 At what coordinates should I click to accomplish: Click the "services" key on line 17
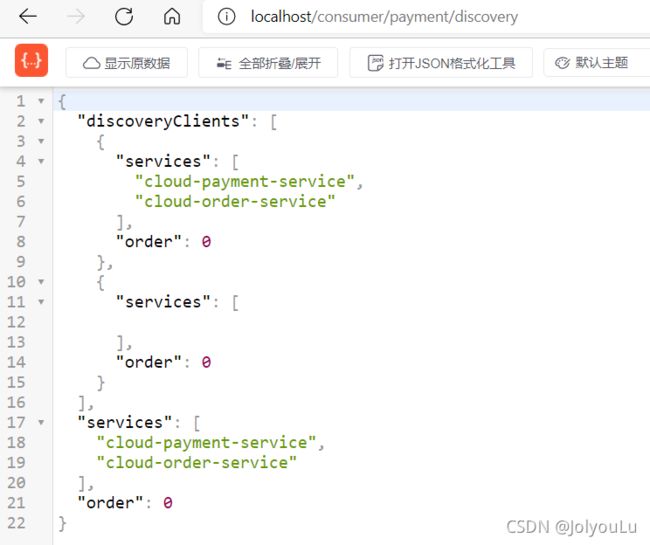coord(125,422)
